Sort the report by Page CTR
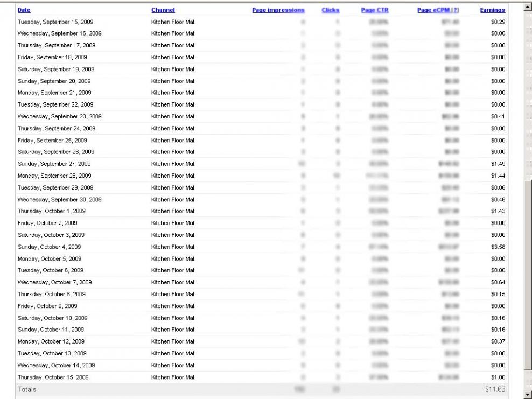Image resolution: width=532 pixels, height=399 pixels. pyautogui.click(x=374, y=10)
